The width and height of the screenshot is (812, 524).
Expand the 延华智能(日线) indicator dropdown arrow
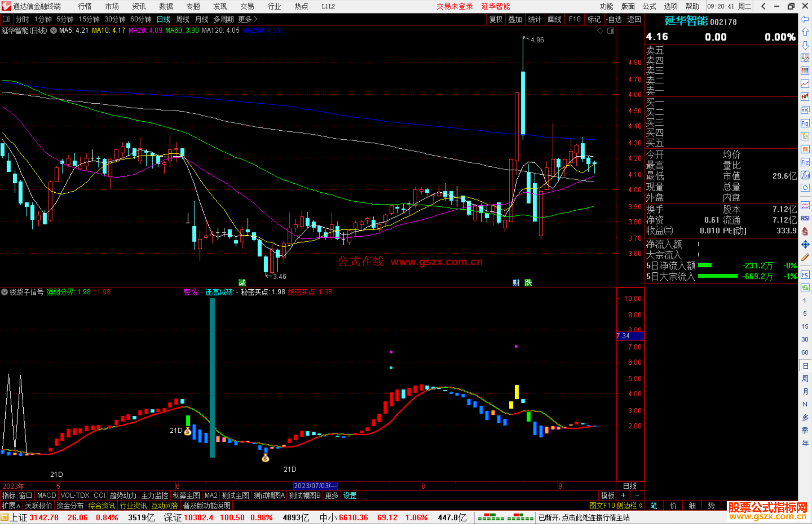54,31
